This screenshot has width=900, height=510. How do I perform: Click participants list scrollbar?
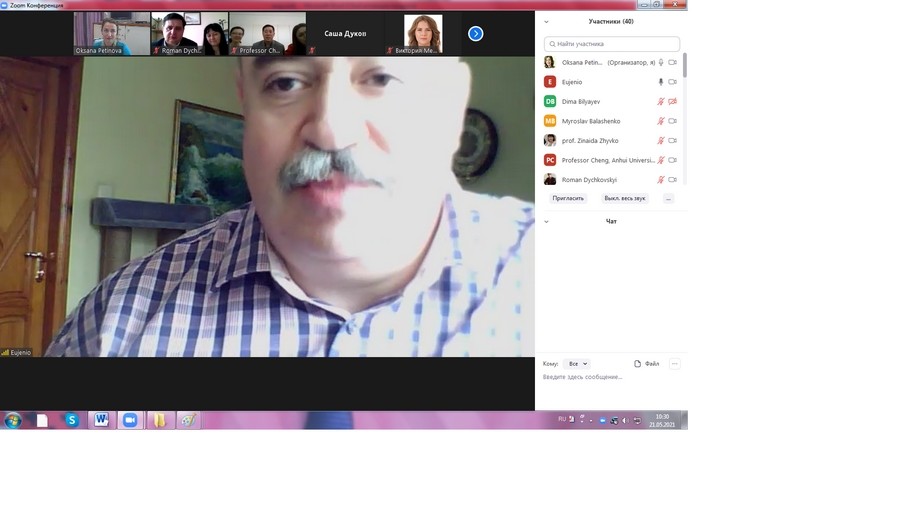click(685, 66)
